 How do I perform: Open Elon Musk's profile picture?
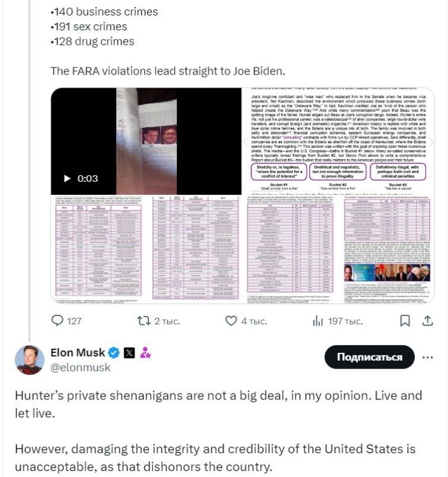coord(29,360)
